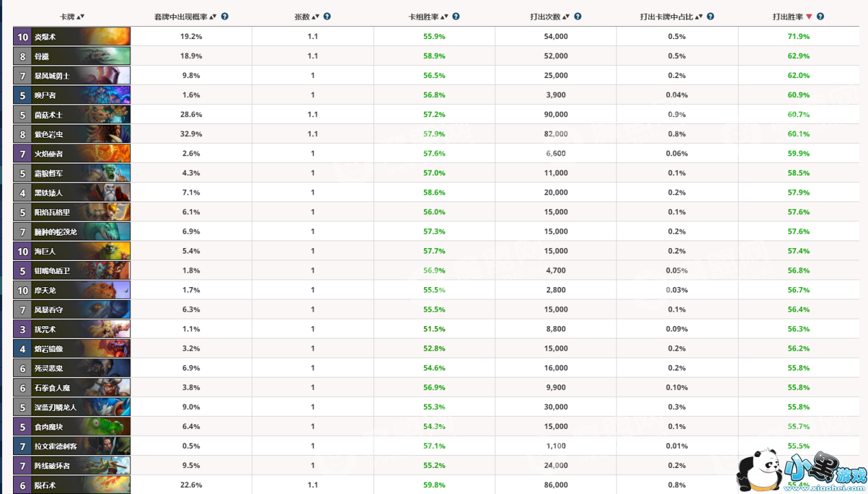Open the 紫色岩虫 card entry
The image size is (868, 494).
tap(72, 134)
